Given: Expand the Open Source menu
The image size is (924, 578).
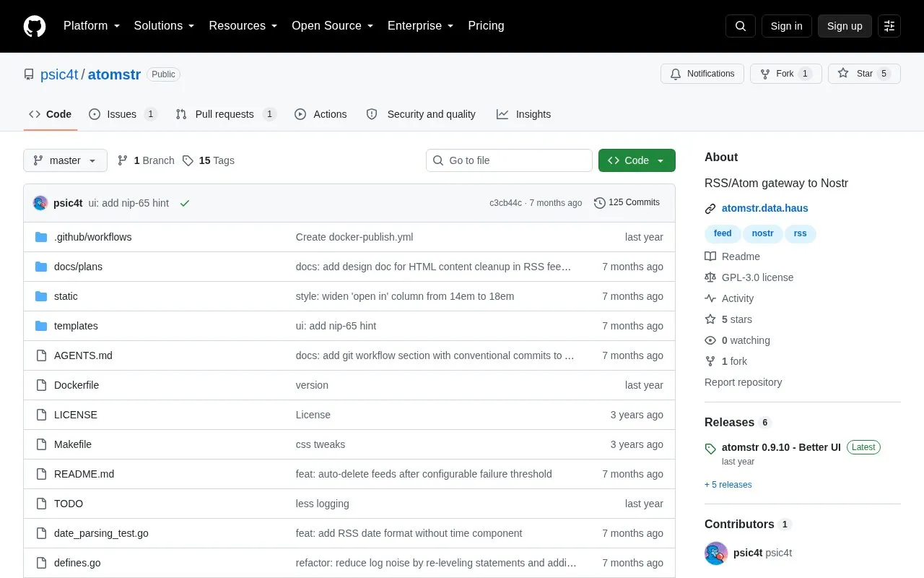Looking at the screenshot, I should (x=333, y=26).
